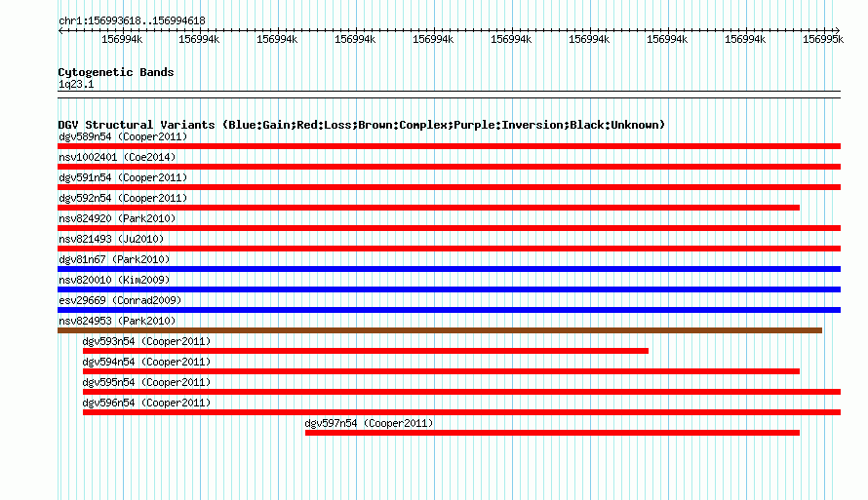Click the right arrow end of the ruler
This screenshot has height=500, width=868.
point(837,30)
